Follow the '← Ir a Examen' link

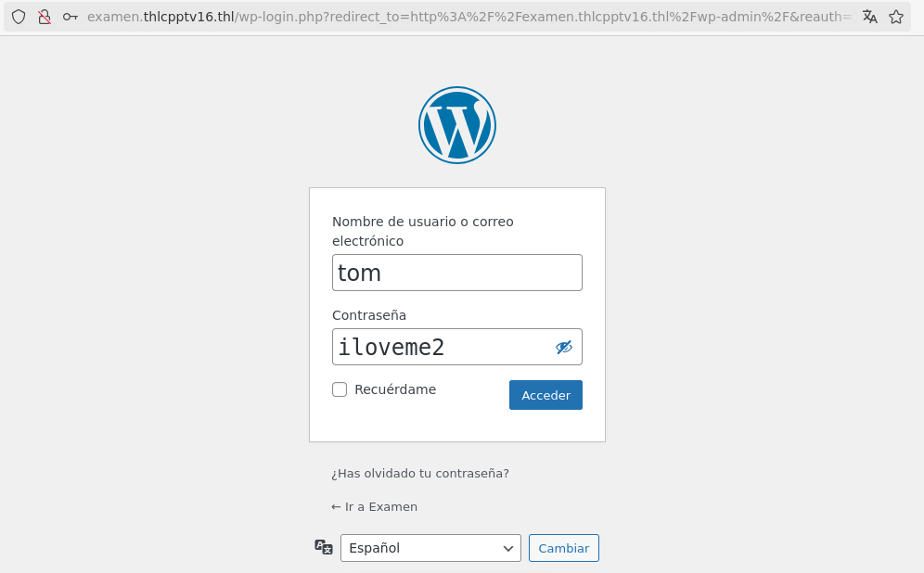[374, 506]
